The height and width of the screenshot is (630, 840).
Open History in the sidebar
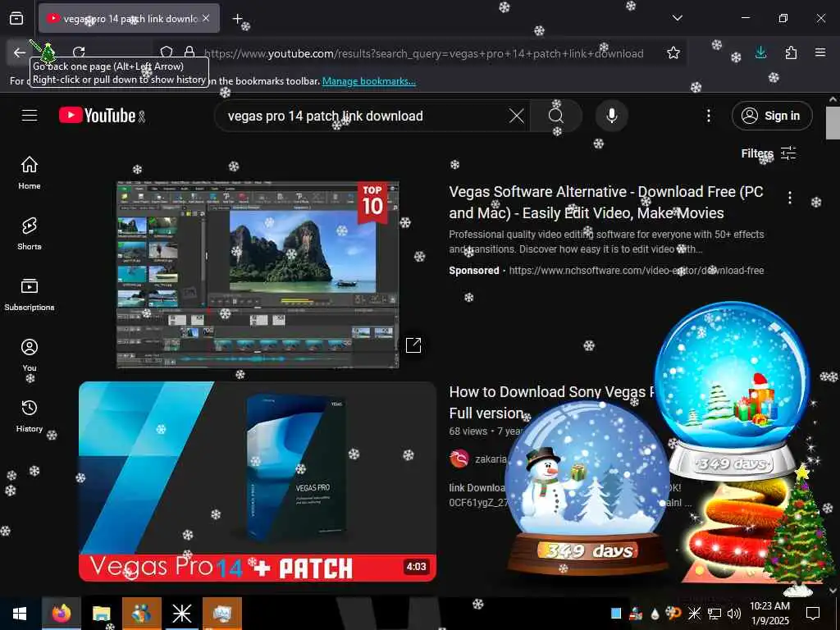pyautogui.click(x=30, y=416)
